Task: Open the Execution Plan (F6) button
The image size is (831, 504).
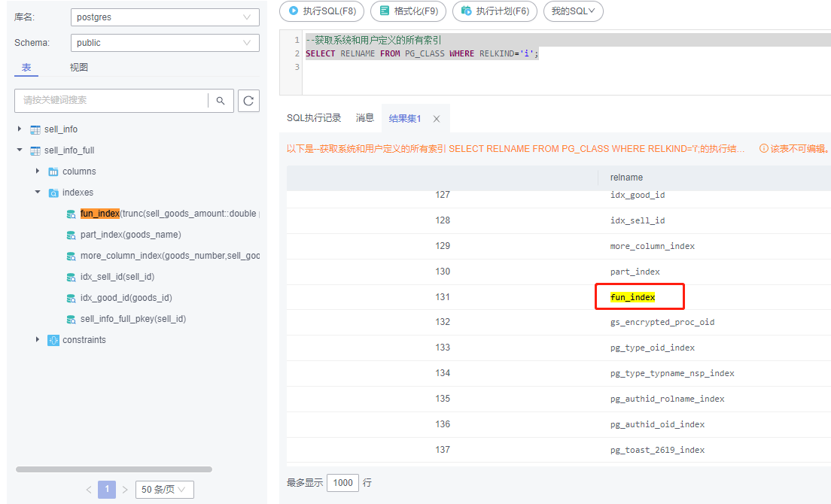Action: click(x=495, y=11)
